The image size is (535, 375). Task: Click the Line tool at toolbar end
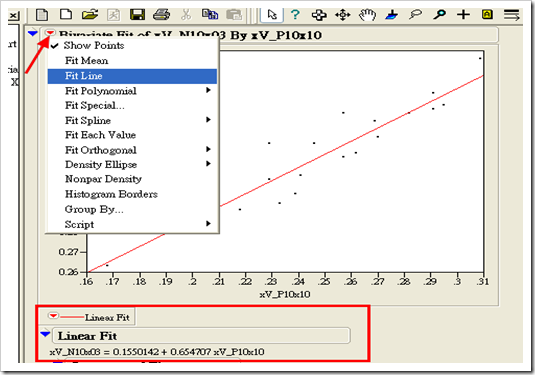(x=511, y=15)
